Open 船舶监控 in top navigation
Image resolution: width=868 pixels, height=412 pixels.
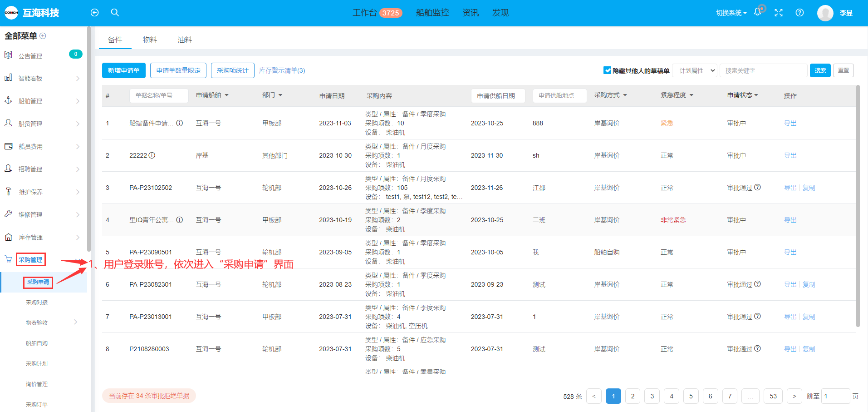[432, 13]
